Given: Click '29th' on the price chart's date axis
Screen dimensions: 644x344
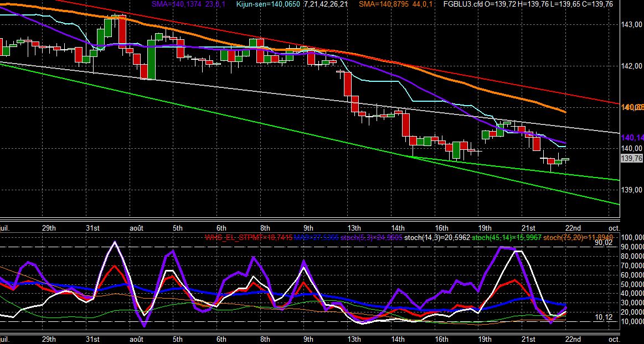Looking at the screenshot, I should tap(49, 228).
